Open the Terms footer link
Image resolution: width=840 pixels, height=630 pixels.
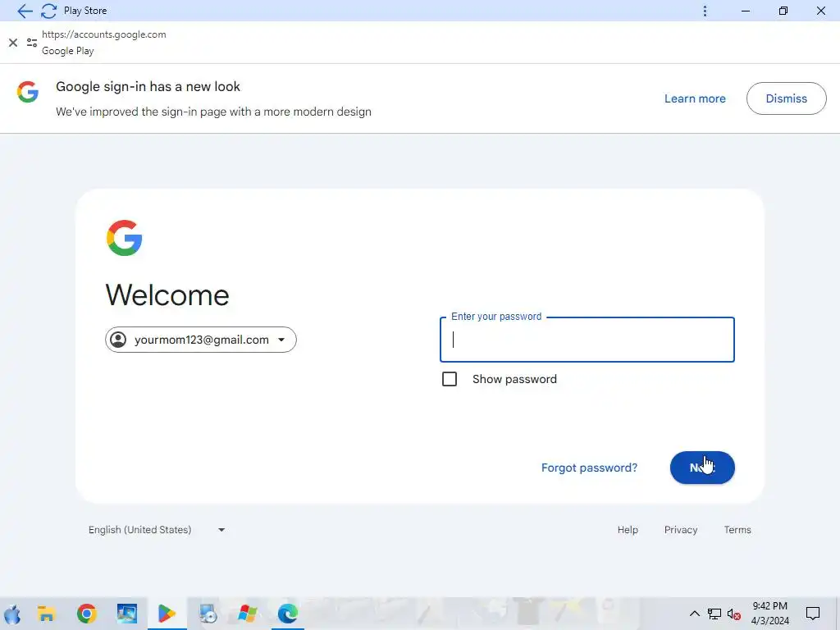737,530
